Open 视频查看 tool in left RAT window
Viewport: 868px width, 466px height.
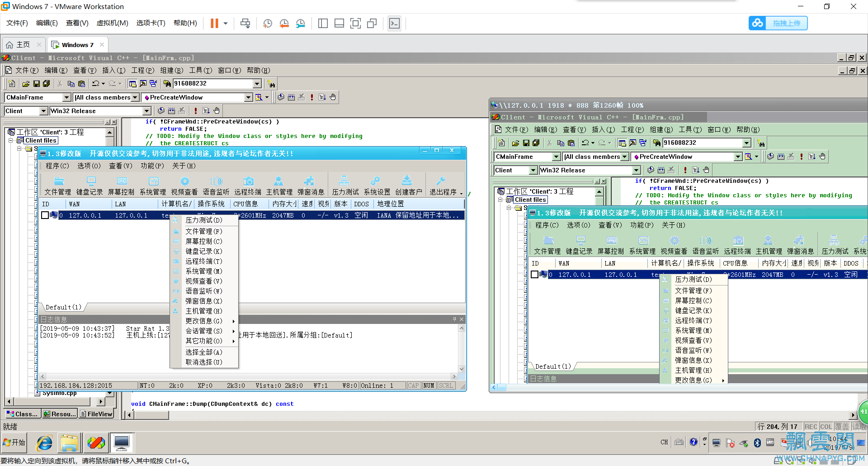184,186
